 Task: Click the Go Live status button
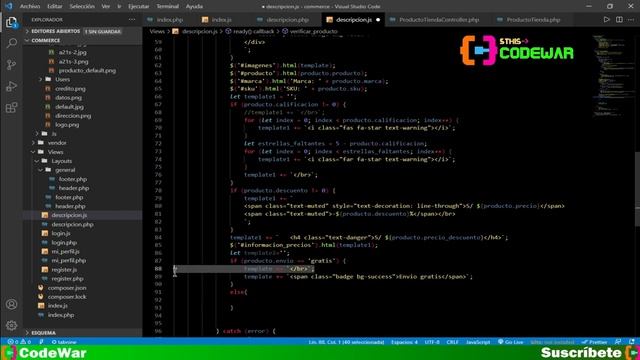[511, 342]
